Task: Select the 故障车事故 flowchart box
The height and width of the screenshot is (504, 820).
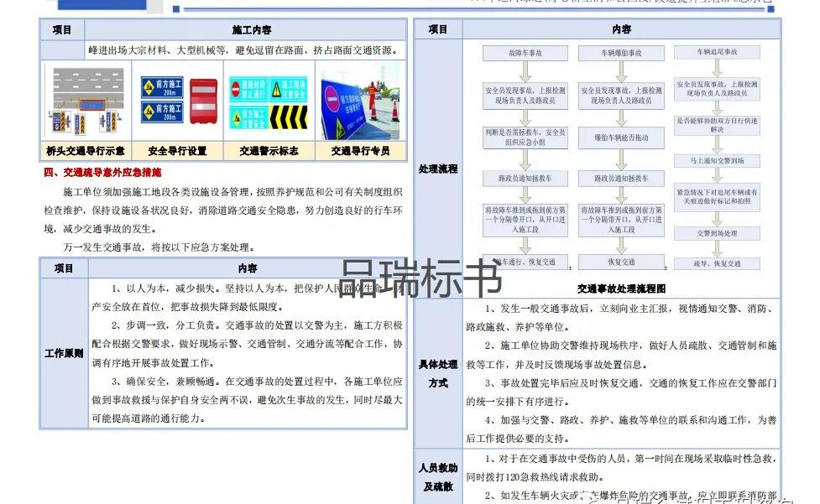Action: tap(523, 52)
